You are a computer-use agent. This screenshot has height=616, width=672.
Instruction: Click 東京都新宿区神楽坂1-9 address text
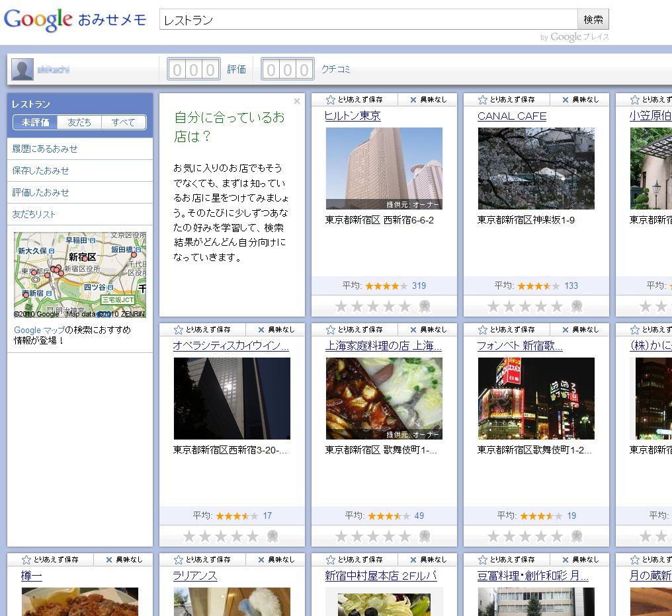pyautogui.click(x=526, y=220)
